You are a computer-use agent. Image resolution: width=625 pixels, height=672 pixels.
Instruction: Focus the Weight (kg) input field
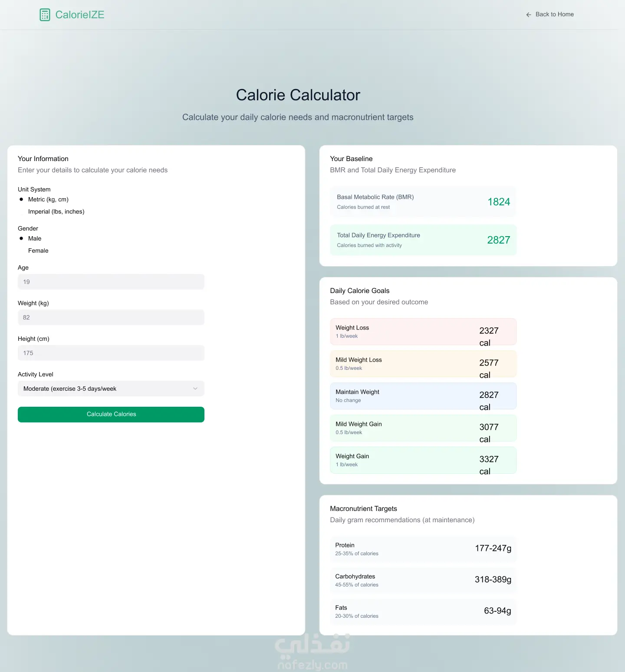(x=111, y=317)
